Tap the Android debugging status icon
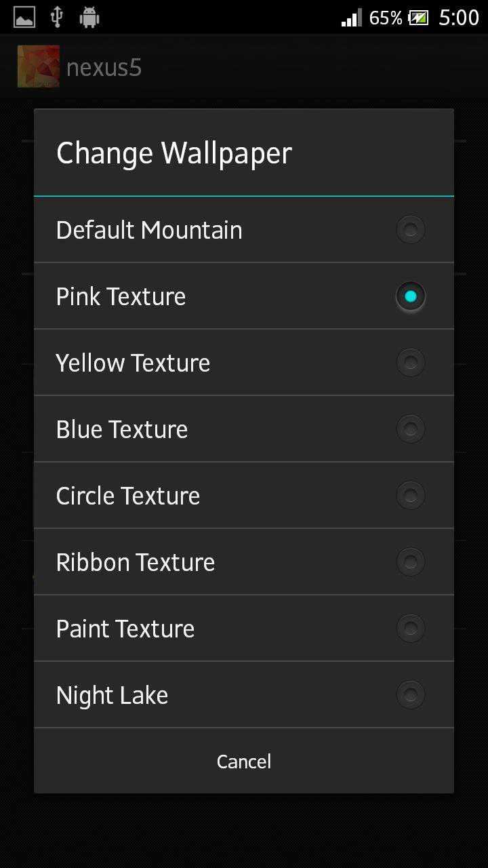Screen dimensions: 488x868 click(x=89, y=18)
